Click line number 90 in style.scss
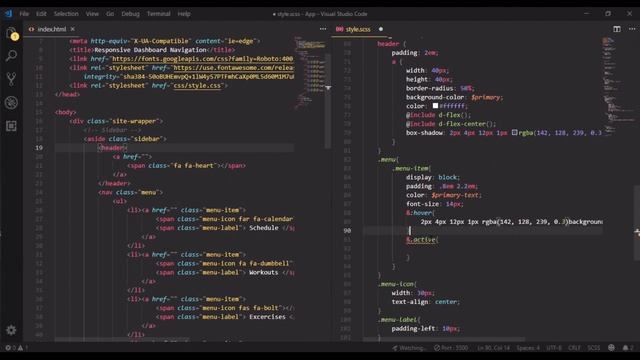Viewport: 640px width, 360px height. pos(347,231)
